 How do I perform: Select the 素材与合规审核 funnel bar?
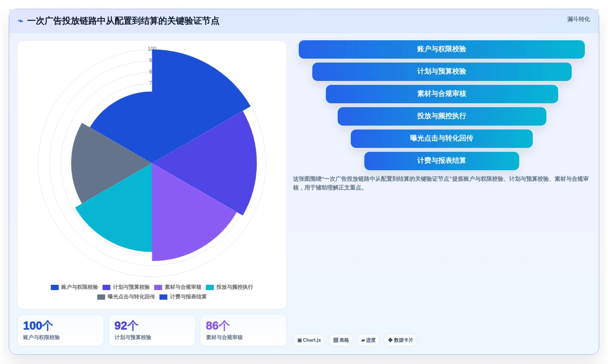[441, 94]
